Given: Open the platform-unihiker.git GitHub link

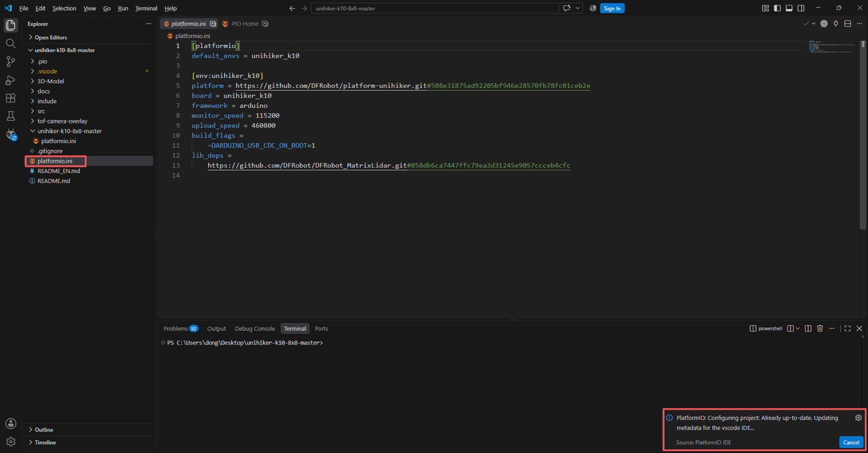Looking at the screenshot, I should point(413,86).
